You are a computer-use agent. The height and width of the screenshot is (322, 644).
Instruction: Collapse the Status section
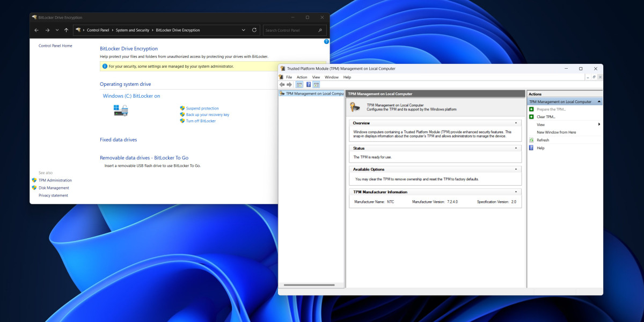[x=516, y=148]
